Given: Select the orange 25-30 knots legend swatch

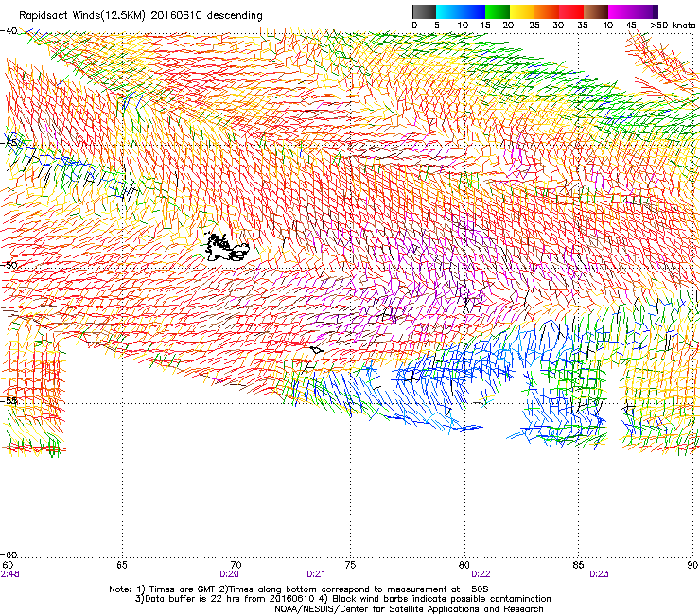Looking at the screenshot, I should (x=547, y=11).
